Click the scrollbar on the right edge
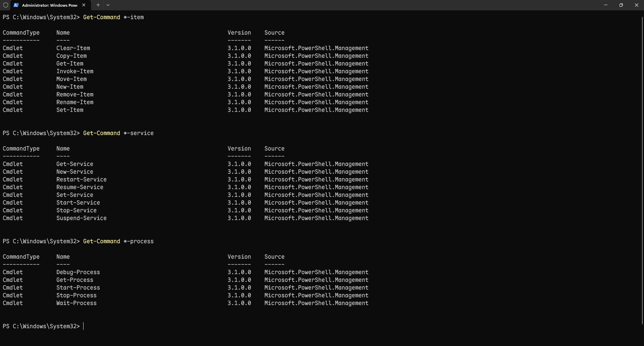 [642, 168]
